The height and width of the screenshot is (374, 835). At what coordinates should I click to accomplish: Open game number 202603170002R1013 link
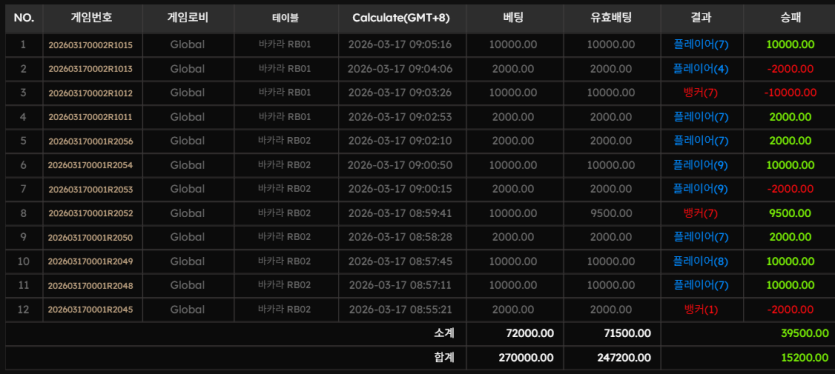(91, 69)
